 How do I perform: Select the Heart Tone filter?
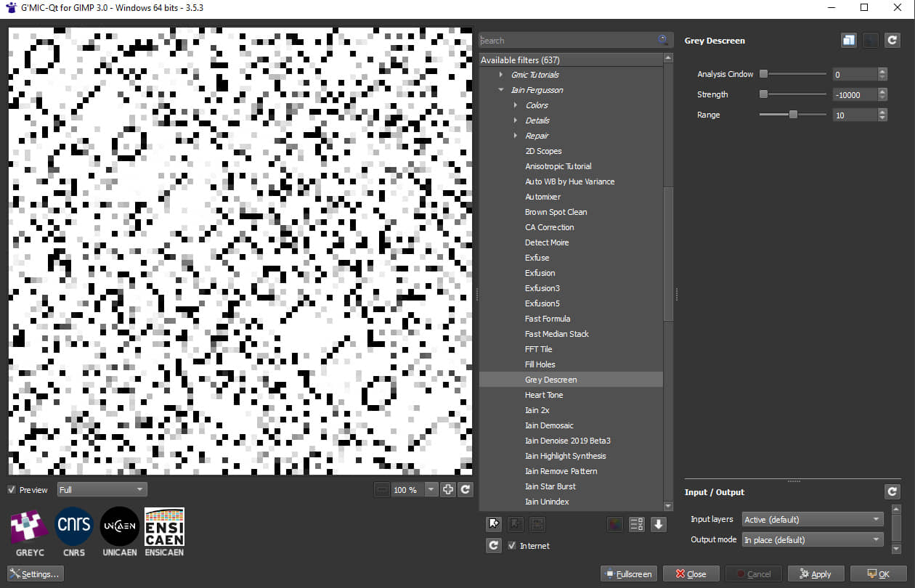(544, 395)
